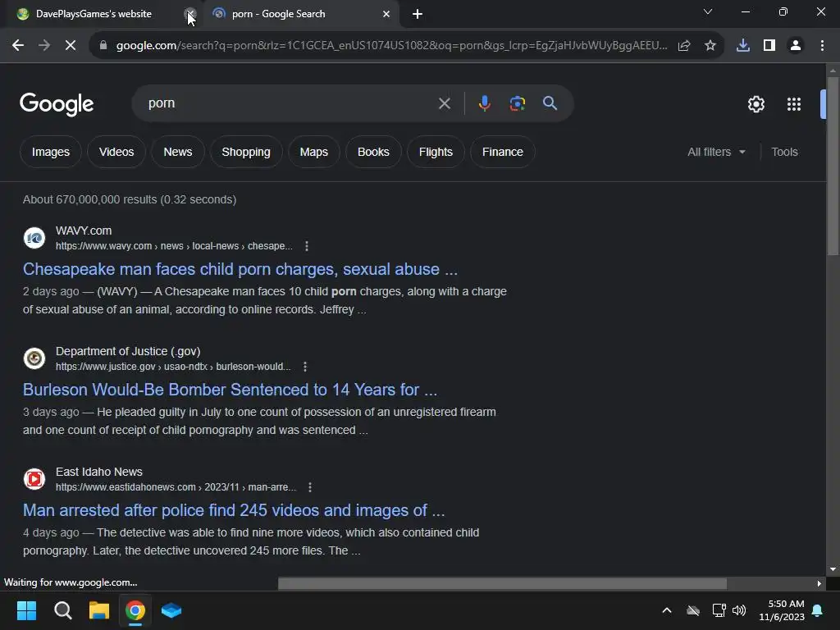
Task: Open Windows taskbar search
Action: (x=63, y=610)
